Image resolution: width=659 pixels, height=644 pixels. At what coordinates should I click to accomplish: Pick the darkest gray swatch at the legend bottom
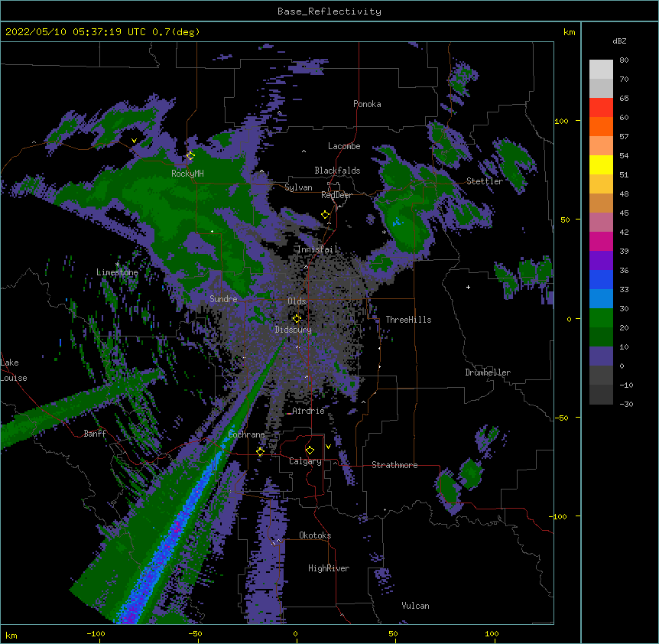coord(601,395)
